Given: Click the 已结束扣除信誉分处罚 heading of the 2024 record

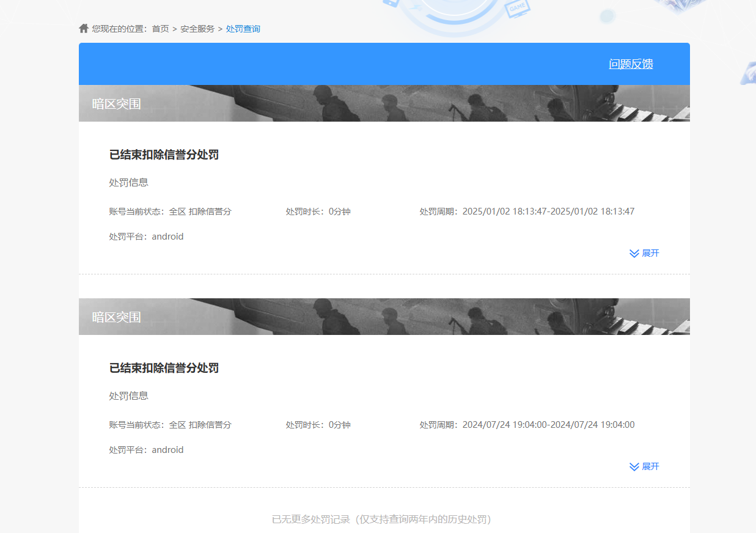Looking at the screenshot, I should [x=164, y=368].
